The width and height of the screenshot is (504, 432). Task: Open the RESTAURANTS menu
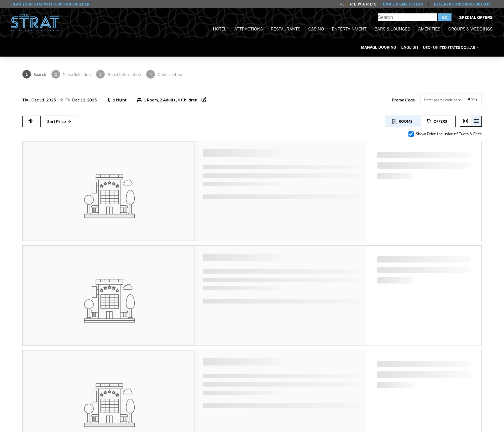pyautogui.click(x=286, y=29)
